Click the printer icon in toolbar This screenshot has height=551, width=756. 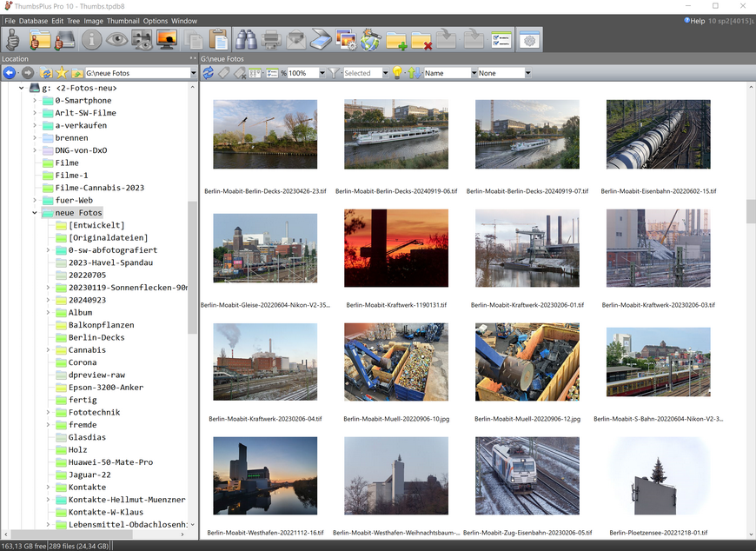pyautogui.click(x=271, y=40)
